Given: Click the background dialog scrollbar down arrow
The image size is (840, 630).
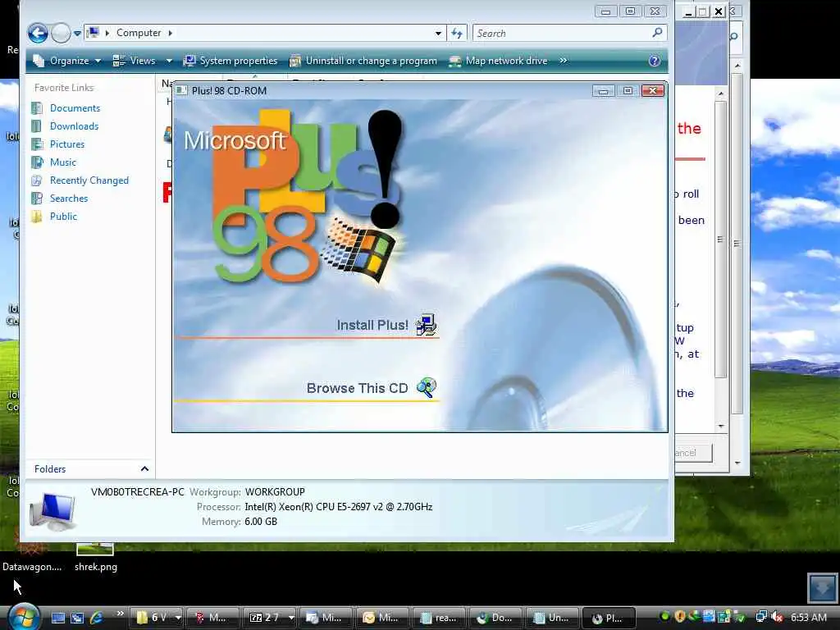Looking at the screenshot, I should click(721, 427).
